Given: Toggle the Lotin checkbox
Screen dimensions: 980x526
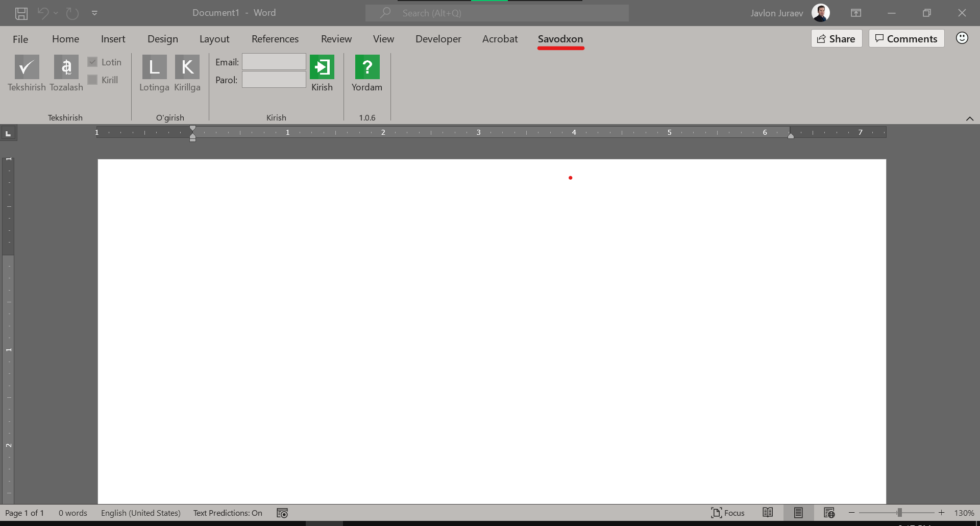Looking at the screenshot, I should click(92, 62).
